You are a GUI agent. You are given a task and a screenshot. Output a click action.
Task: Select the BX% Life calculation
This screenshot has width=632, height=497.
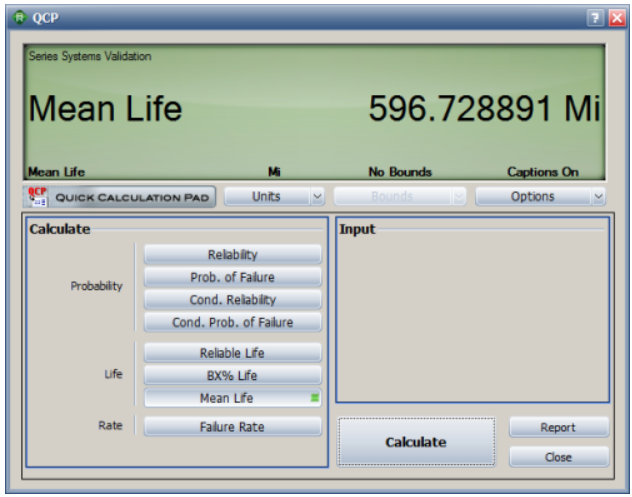(x=233, y=375)
